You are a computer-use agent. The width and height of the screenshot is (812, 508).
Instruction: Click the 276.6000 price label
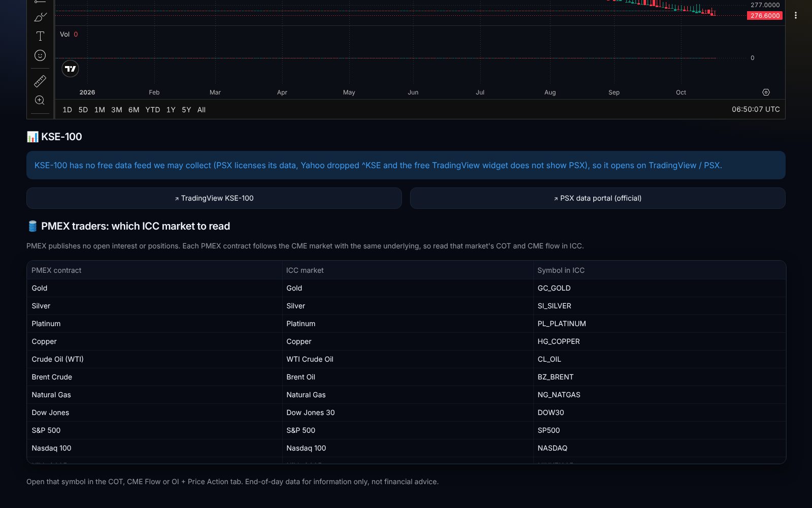(765, 16)
